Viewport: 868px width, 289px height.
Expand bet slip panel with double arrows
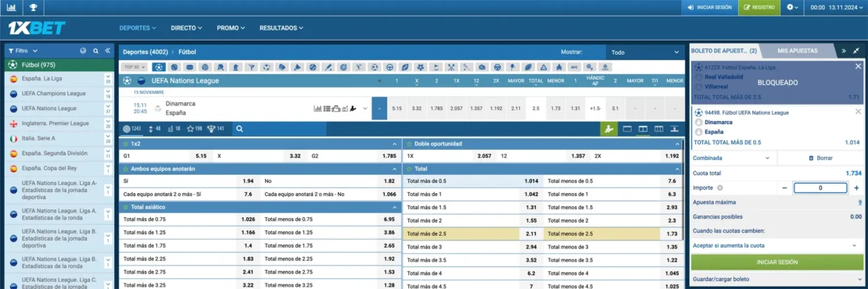(844, 51)
